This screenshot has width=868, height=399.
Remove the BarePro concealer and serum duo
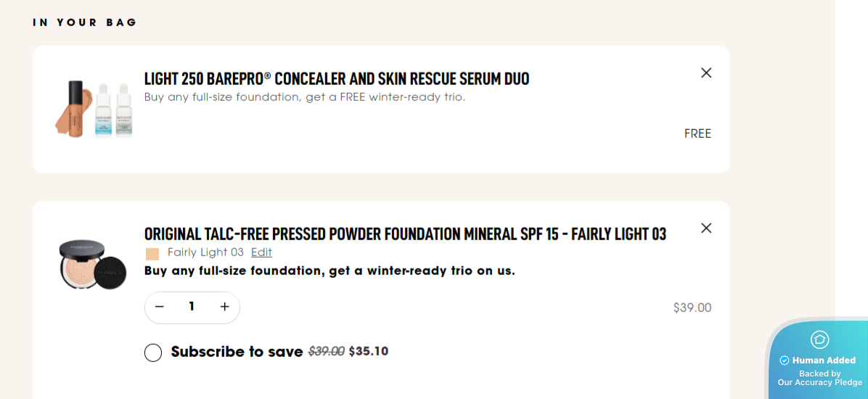tap(706, 73)
